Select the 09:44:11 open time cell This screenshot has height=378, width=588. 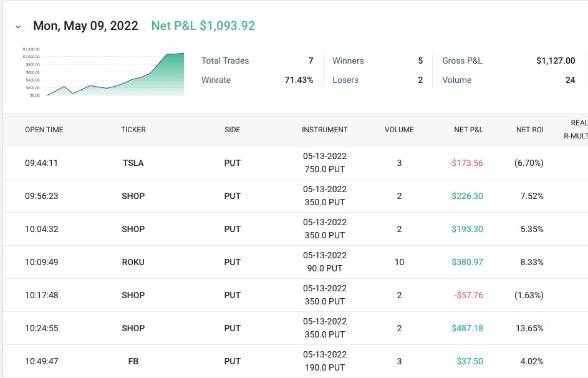click(41, 163)
